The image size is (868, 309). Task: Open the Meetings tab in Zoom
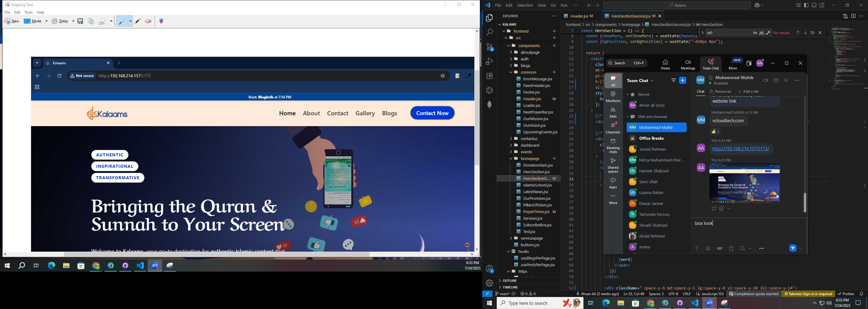[688, 65]
